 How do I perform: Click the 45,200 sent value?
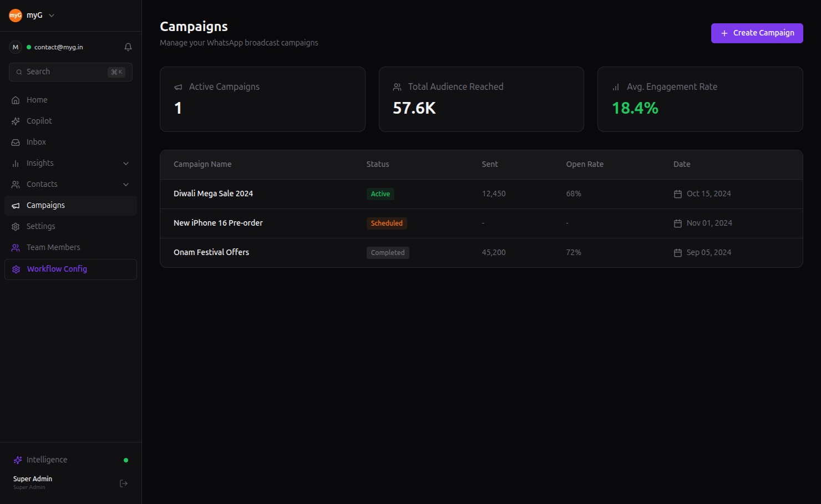coord(494,253)
